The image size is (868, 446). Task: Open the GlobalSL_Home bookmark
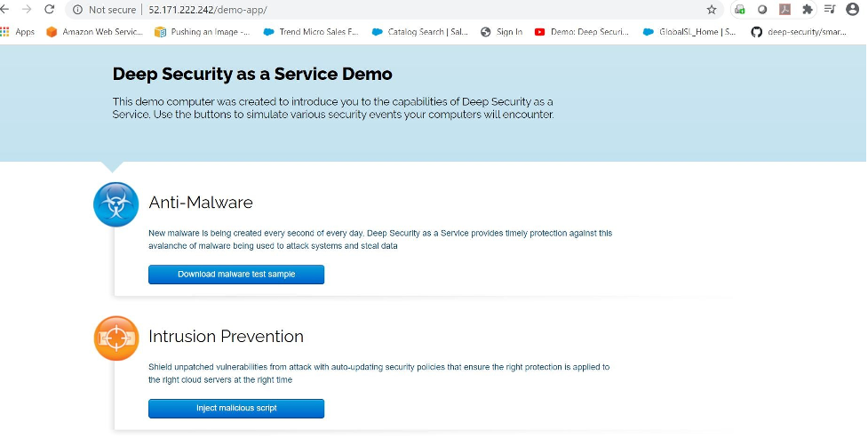point(689,32)
